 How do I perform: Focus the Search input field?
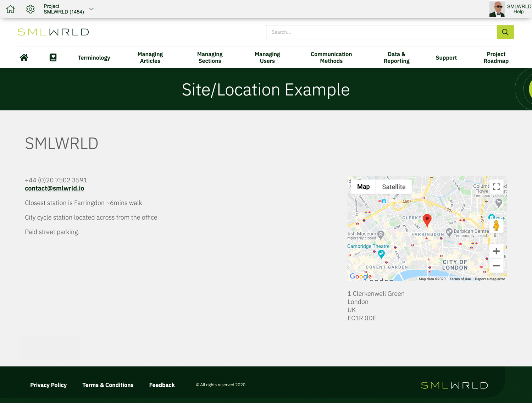(x=381, y=32)
